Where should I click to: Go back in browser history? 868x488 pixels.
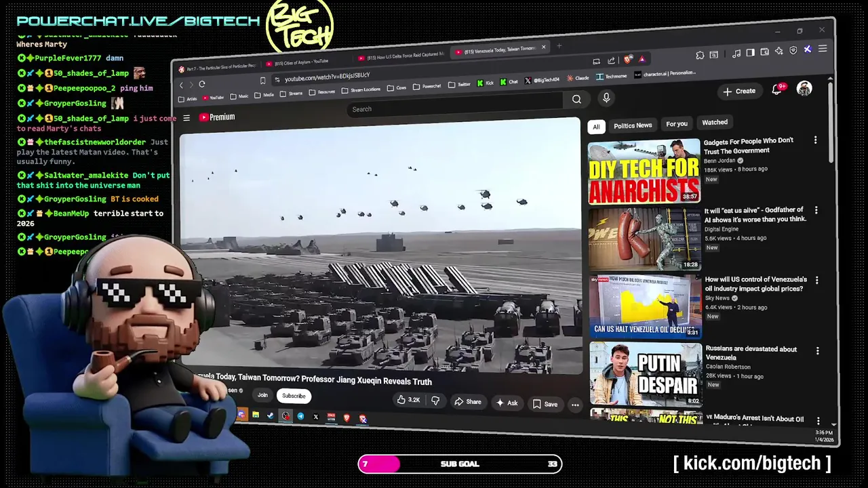[x=181, y=85]
